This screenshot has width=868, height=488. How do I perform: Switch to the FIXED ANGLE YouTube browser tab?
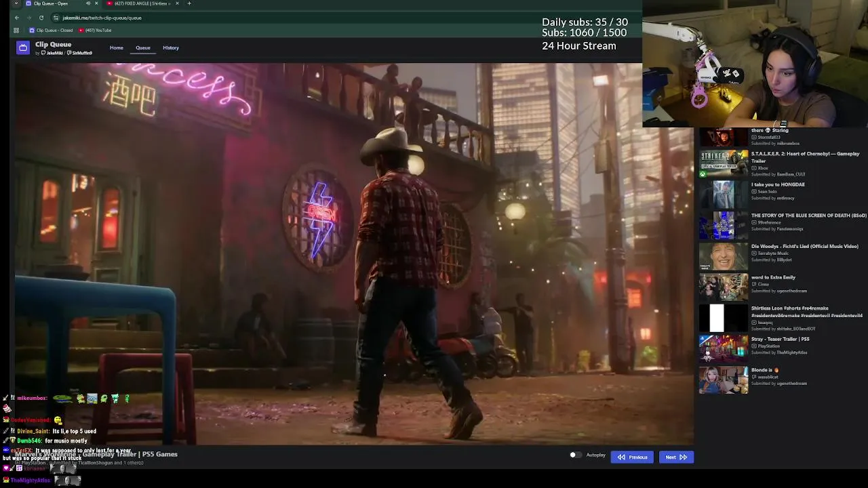click(142, 3)
